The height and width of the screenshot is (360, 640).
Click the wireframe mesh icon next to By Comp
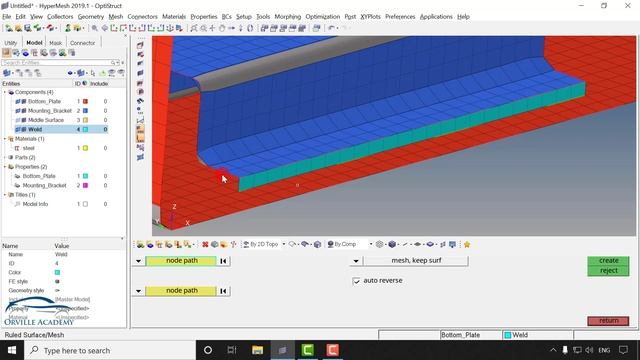click(x=380, y=244)
